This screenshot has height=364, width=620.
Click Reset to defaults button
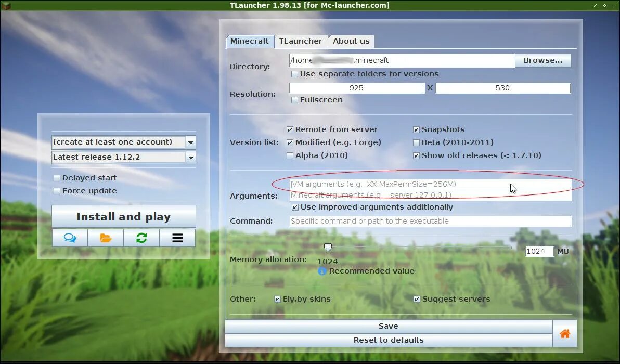point(389,340)
